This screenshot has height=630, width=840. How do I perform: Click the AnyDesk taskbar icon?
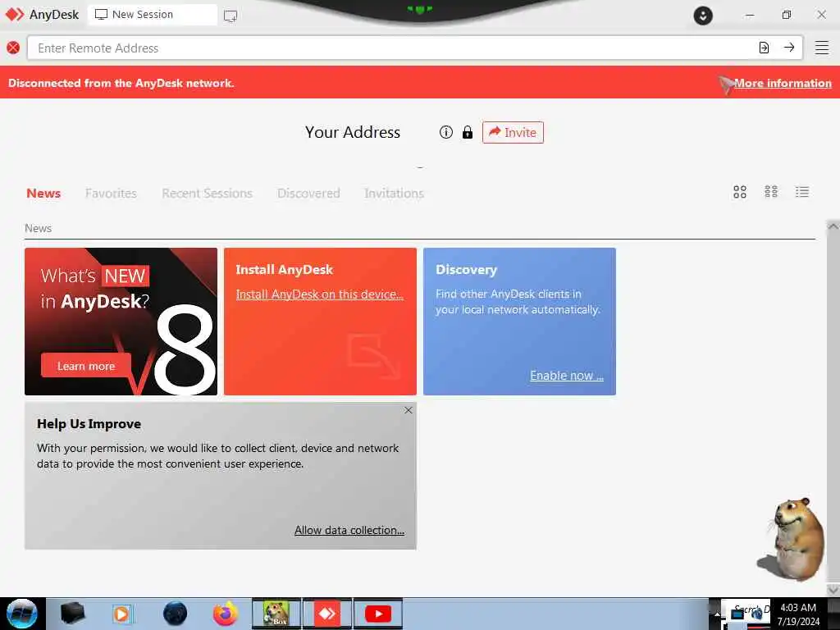(326, 614)
